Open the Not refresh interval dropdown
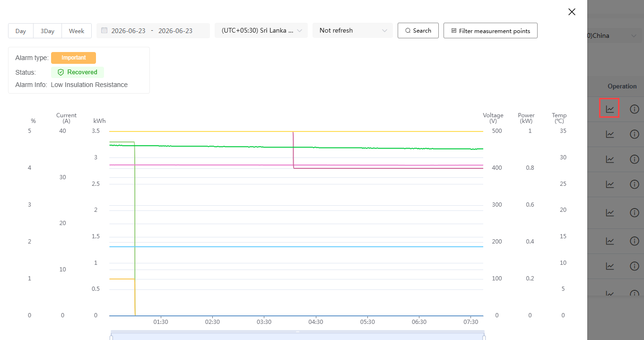This screenshot has width=644, height=340. (x=353, y=30)
